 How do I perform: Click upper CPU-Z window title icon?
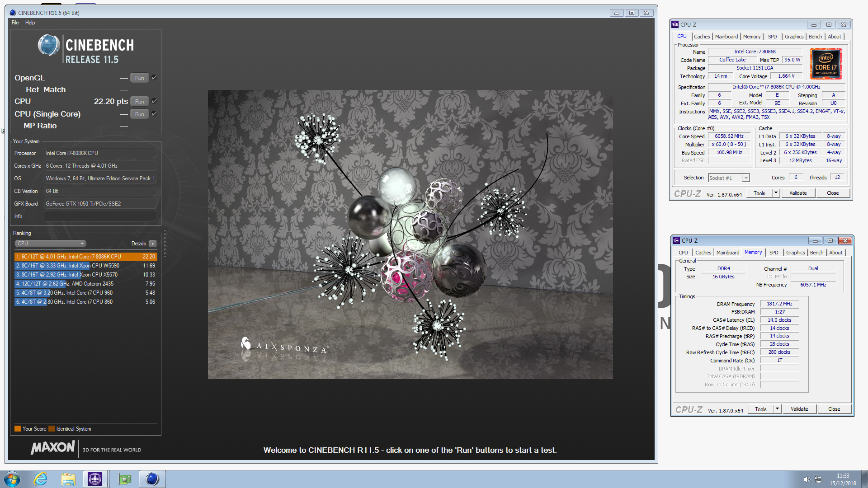tap(675, 24)
